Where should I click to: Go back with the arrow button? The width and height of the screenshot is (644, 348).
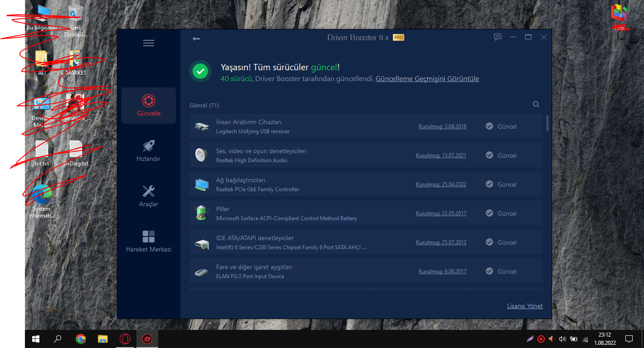point(196,39)
